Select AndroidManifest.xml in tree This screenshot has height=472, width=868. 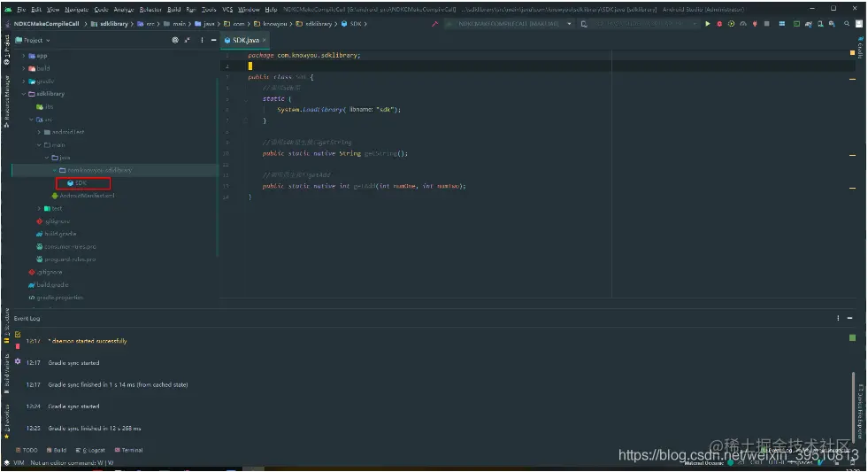pyautogui.click(x=83, y=196)
